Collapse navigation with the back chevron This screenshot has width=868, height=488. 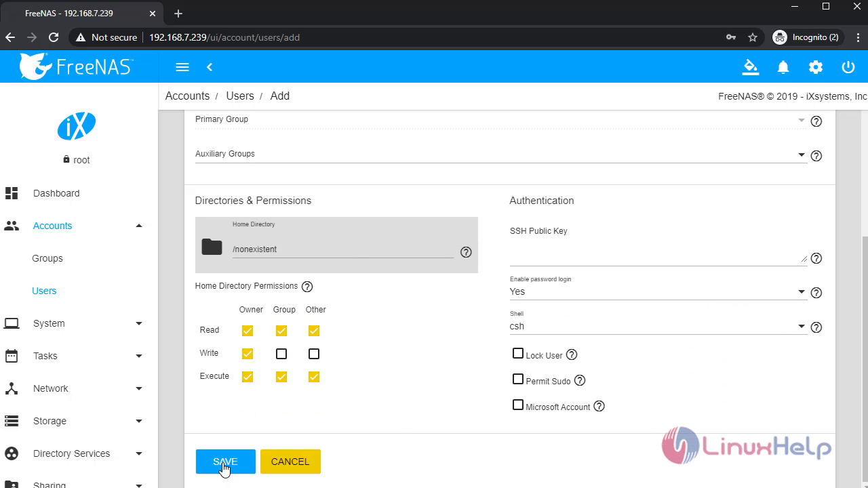coord(210,67)
